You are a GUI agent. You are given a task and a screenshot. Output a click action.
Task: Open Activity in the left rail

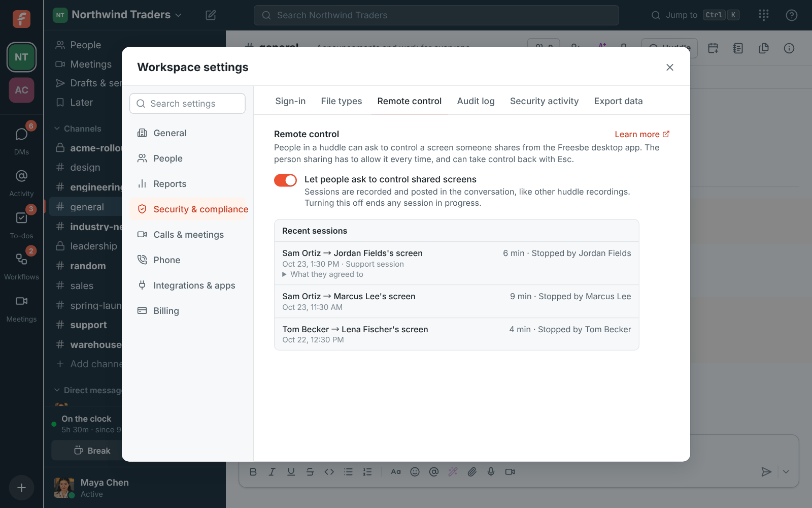pos(21,182)
